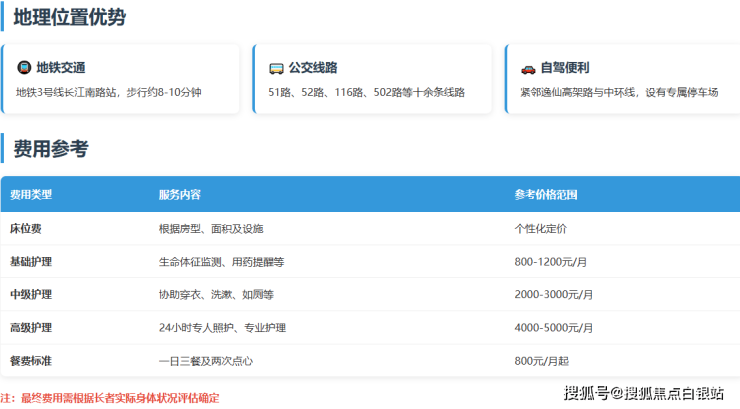Click the red note about 最终费用
The width and height of the screenshot is (740, 409).
109,397
